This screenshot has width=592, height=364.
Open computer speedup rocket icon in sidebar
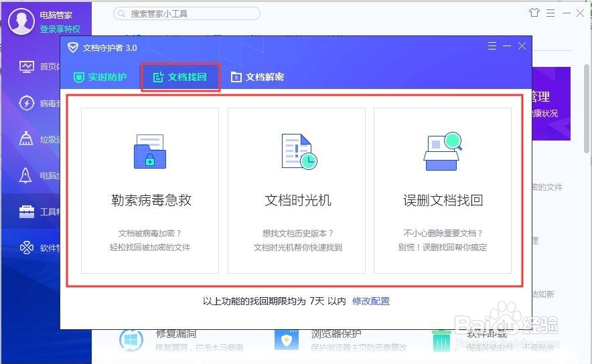pyautogui.click(x=25, y=175)
